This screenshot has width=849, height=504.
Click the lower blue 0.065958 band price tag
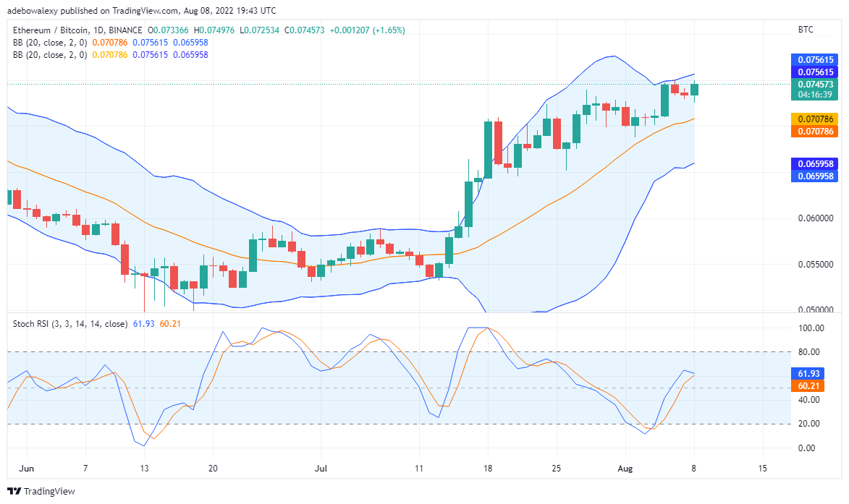814,176
